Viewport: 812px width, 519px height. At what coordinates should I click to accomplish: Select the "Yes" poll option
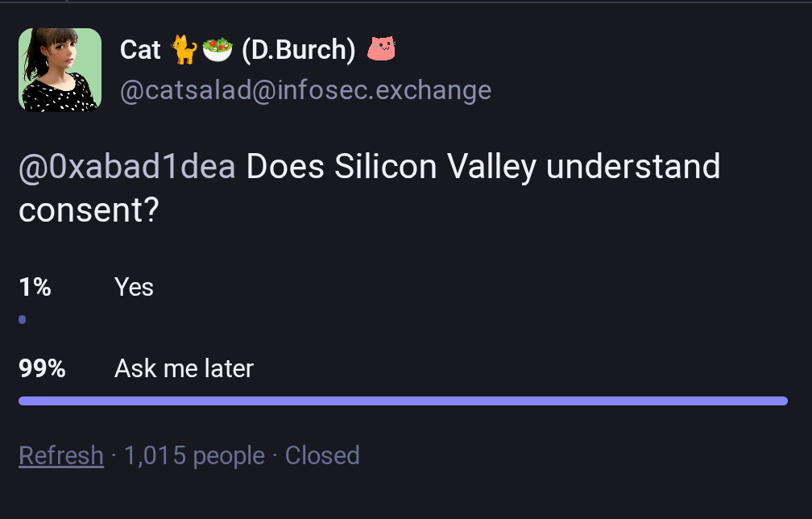(134, 287)
